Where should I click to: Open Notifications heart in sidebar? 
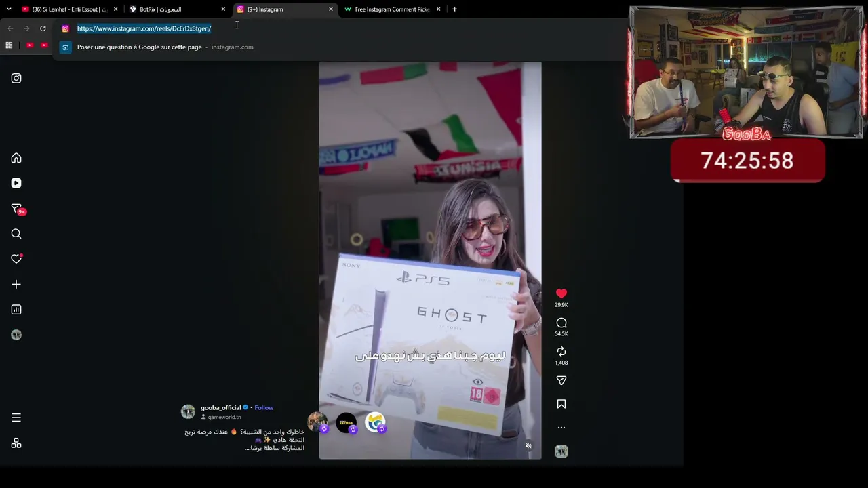[16, 259]
